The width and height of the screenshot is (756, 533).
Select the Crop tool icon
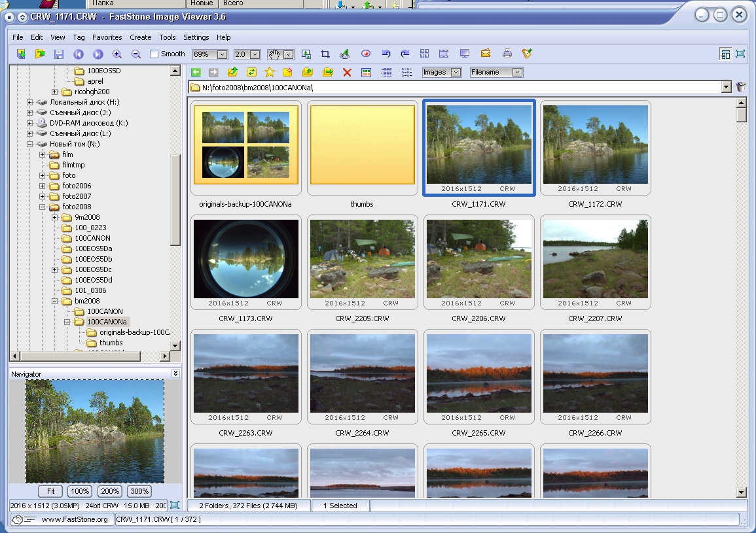tap(325, 54)
